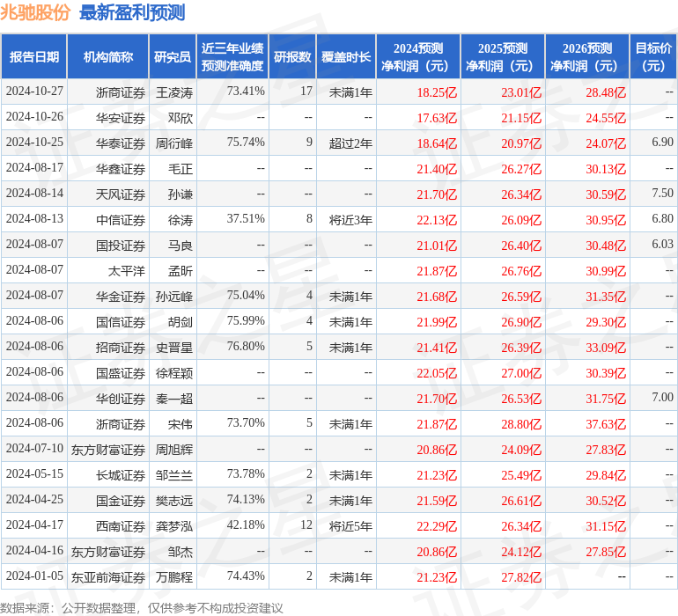Click the 报告日期 column header
Image resolution: width=678 pixels, height=616 pixels.
(x=34, y=56)
